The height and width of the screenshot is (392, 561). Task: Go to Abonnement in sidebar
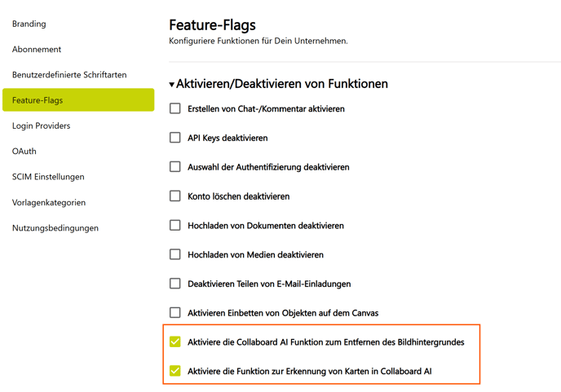point(37,50)
